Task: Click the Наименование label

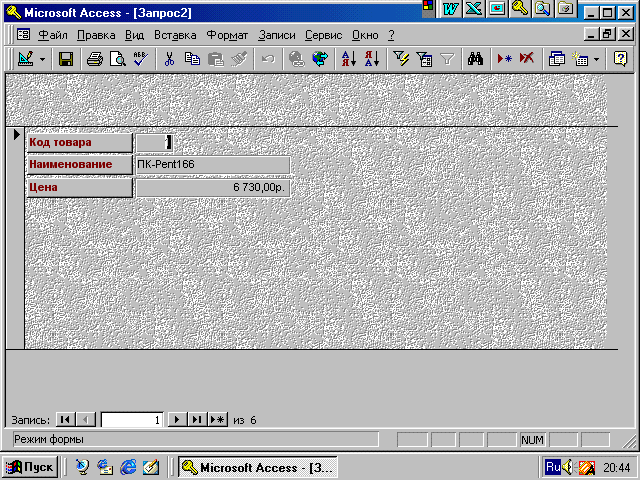Action: pos(80,164)
